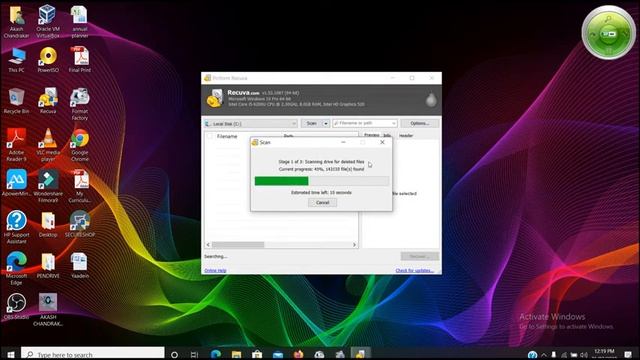
Task: Click the file list horizontal scrollbar thumb
Action: pyautogui.click(x=238, y=244)
